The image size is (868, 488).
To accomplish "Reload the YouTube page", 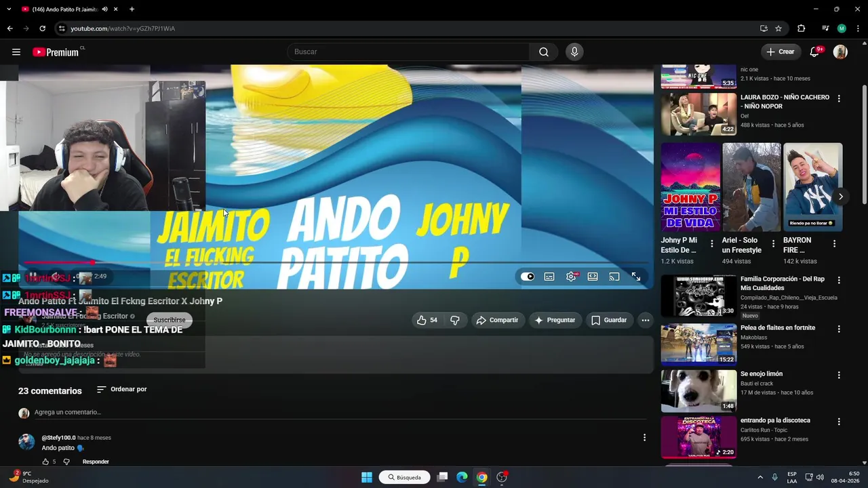I will tap(42, 28).
